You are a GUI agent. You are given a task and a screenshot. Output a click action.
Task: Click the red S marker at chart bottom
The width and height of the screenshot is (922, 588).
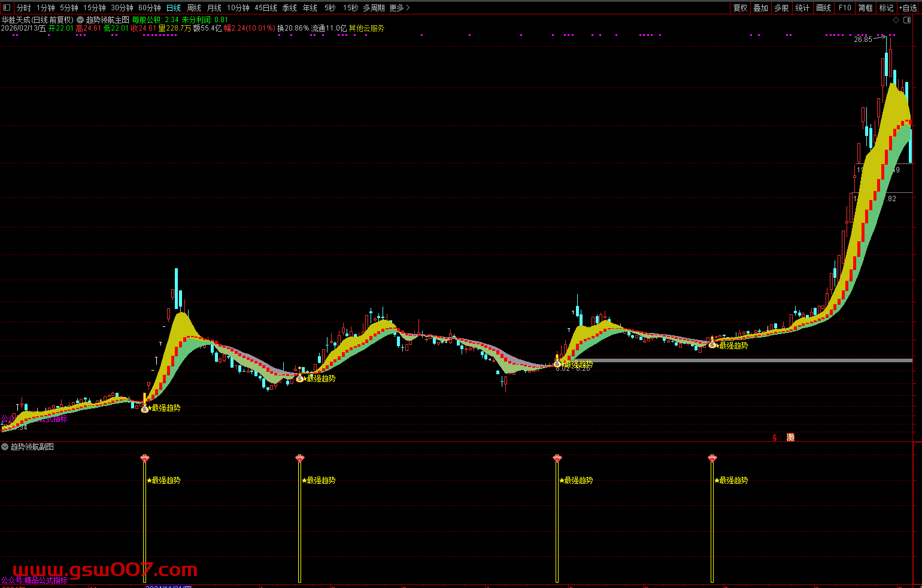[775, 437]
